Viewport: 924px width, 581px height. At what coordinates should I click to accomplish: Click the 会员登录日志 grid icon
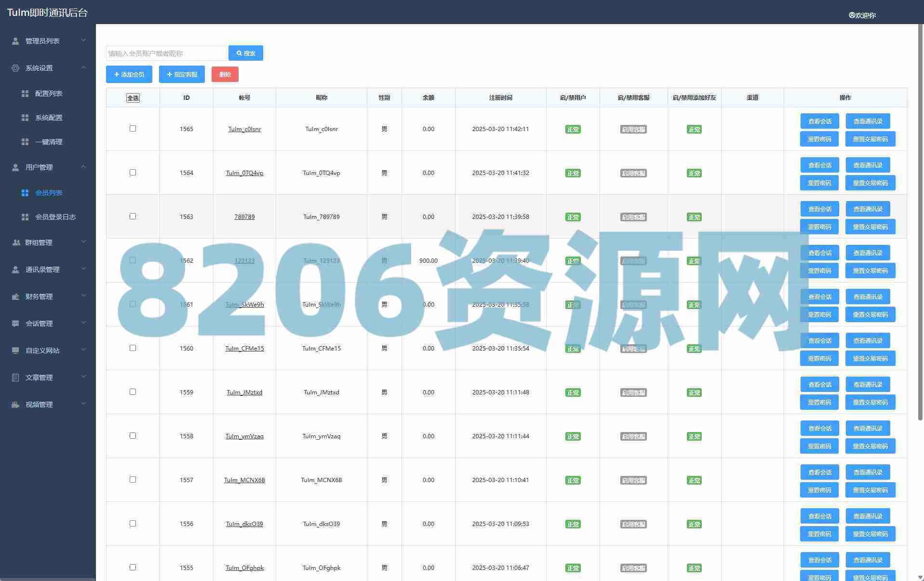point(25,217)
